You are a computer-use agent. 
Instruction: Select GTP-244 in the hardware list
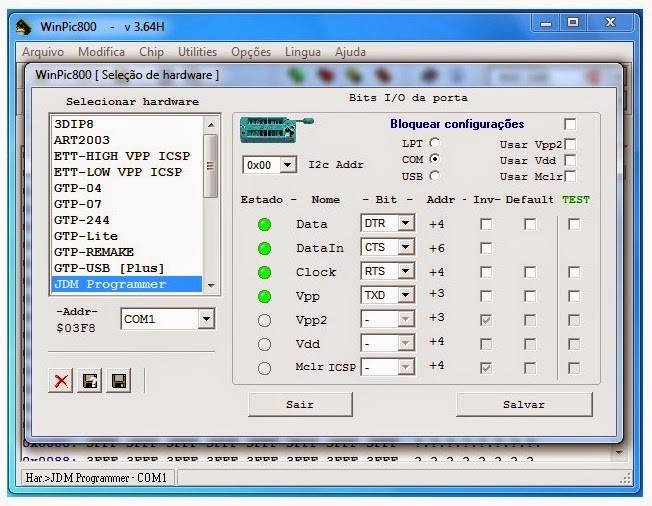(x=127, y=220)
